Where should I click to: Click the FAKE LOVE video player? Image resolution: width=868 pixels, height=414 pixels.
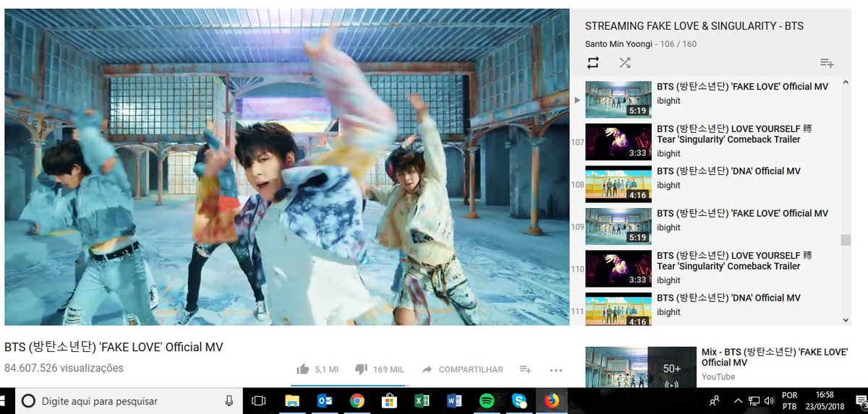pos(287,167)
